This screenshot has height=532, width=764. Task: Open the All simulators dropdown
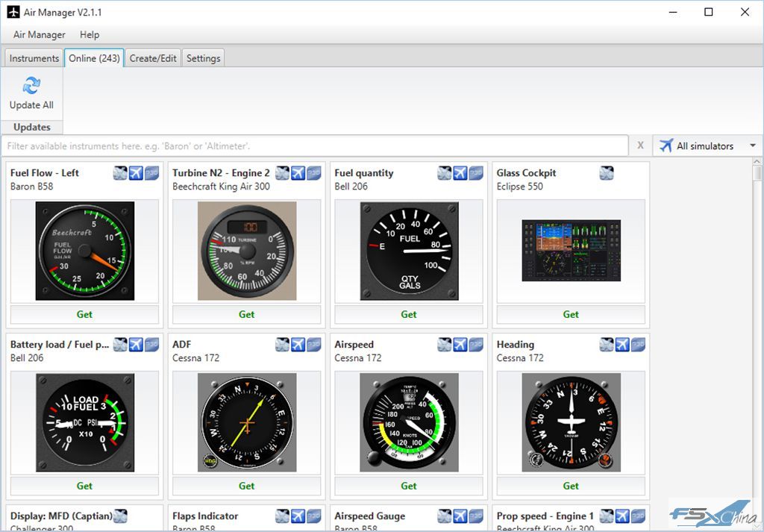click(x=708, y=145)
